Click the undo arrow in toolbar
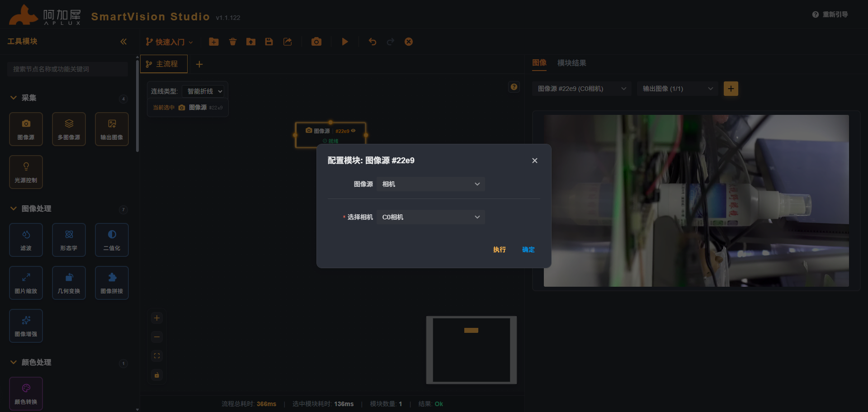This screenshot has height=412, width=868. click(373, 42)
